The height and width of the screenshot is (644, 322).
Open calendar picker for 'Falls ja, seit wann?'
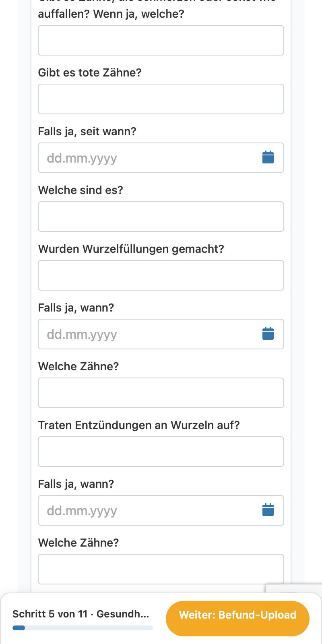268,157
